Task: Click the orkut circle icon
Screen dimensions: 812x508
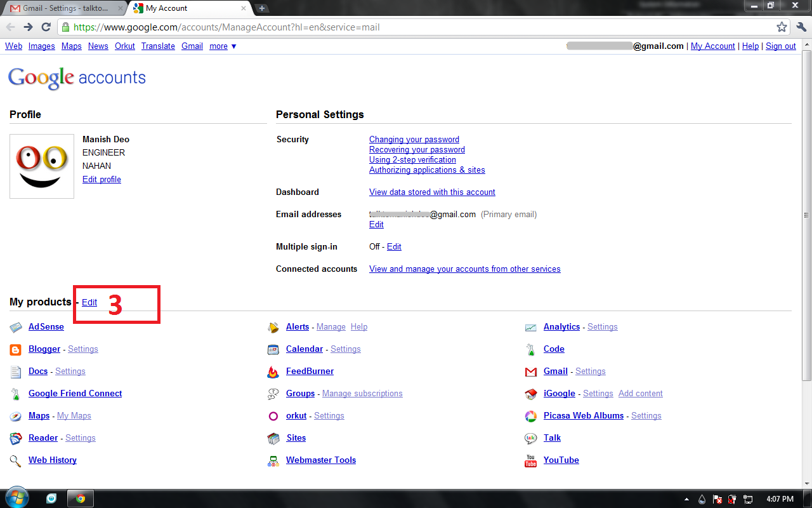Action: [273, 416]
